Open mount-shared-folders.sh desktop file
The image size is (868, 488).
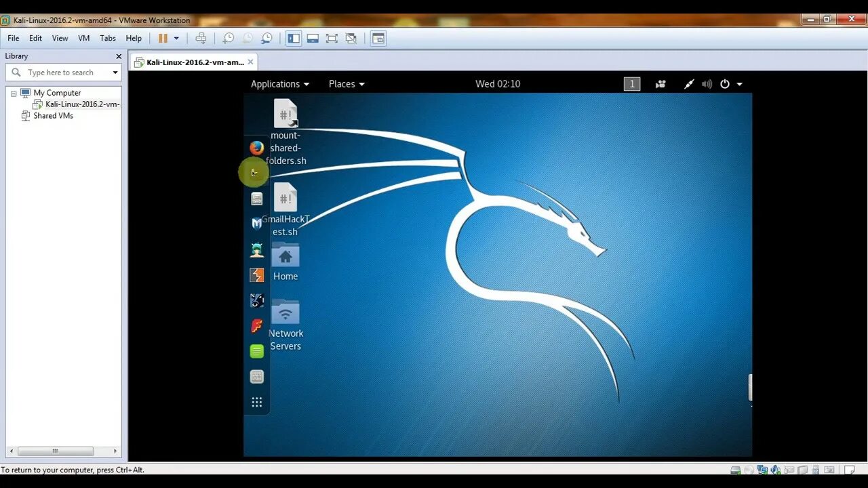(x=285, y=133)
